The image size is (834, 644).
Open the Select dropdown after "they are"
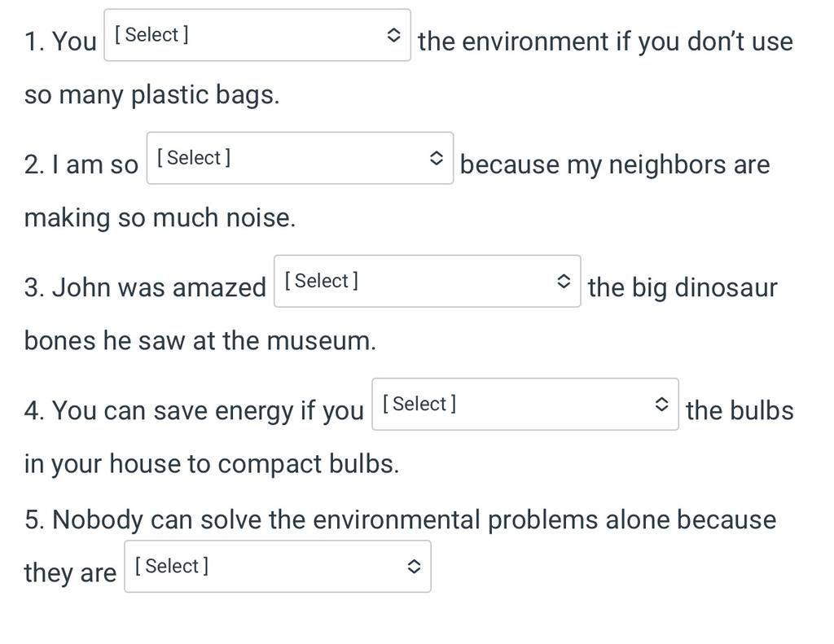point(278,567)
